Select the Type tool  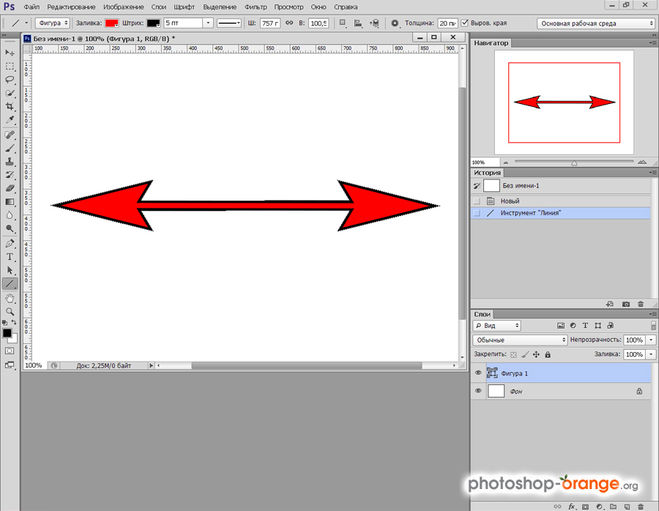tap(10, 257)
